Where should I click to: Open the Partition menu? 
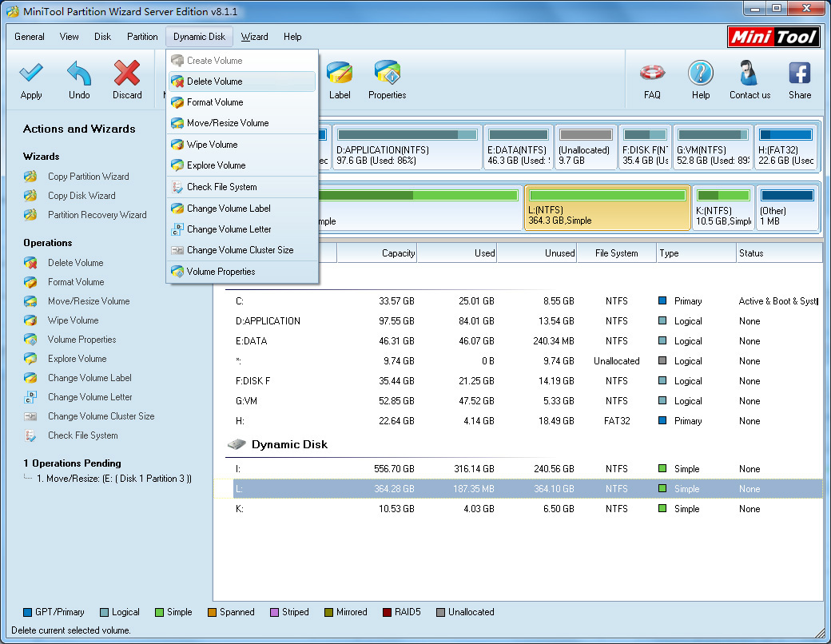pyautogui.click(x=142, y=37)
